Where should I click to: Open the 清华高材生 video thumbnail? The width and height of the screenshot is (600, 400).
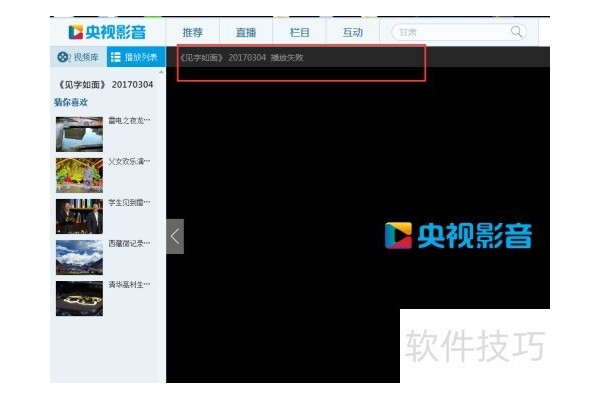pyautogui.click(x=79, y=299)
